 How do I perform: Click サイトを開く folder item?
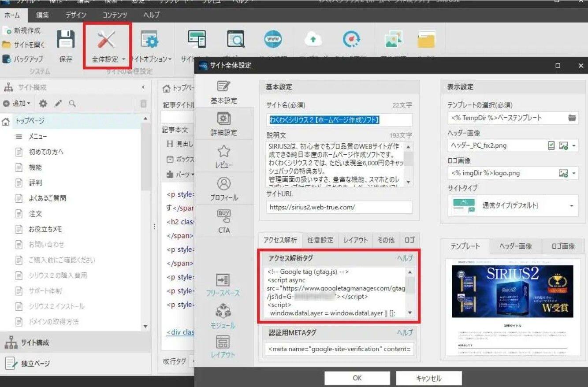pyautogui.click(x=24, y=45)
